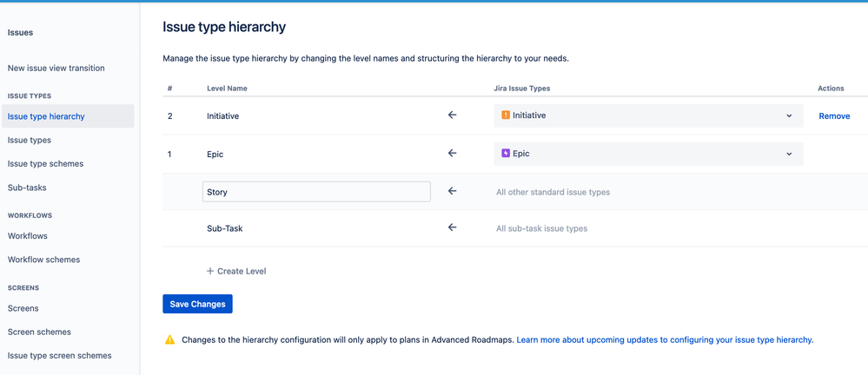Open the Initiative issue types dropdown
The image size is (868, 375).
click(648, 115)
